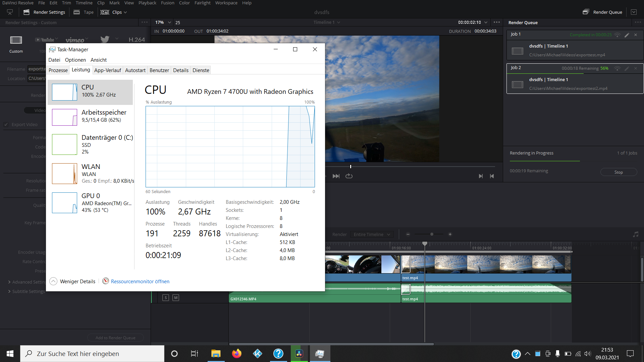
Task: Open the Entire Timeline render range dropdown
Action: [x=372, y=234]
